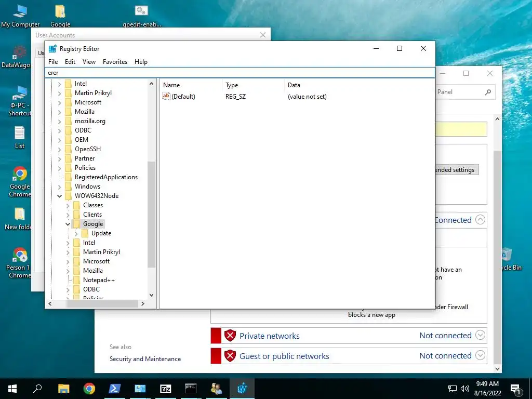Image resolution: width=532 pixels, height=399 pixels.
Task: Click the Guest or public networks shield icon
Action: tap(230, 356)
